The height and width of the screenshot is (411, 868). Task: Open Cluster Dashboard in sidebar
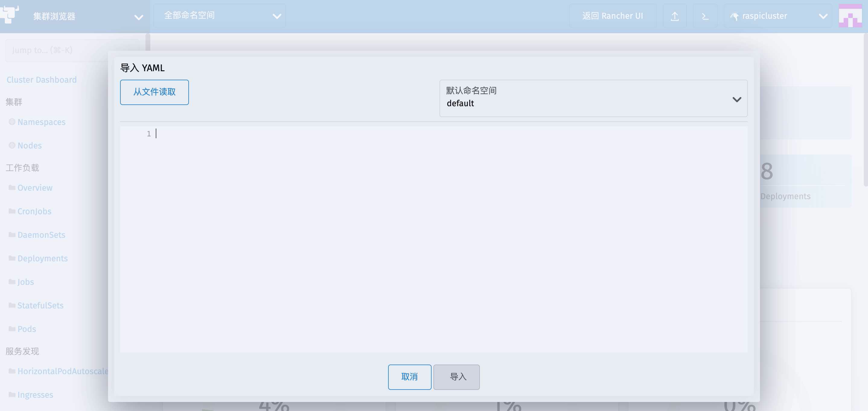(x=42, y=80)
